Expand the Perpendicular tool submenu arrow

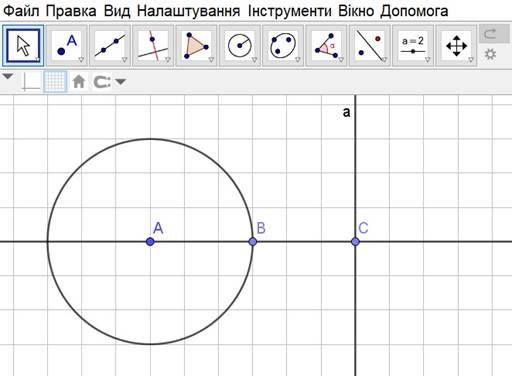pos(168,60)
